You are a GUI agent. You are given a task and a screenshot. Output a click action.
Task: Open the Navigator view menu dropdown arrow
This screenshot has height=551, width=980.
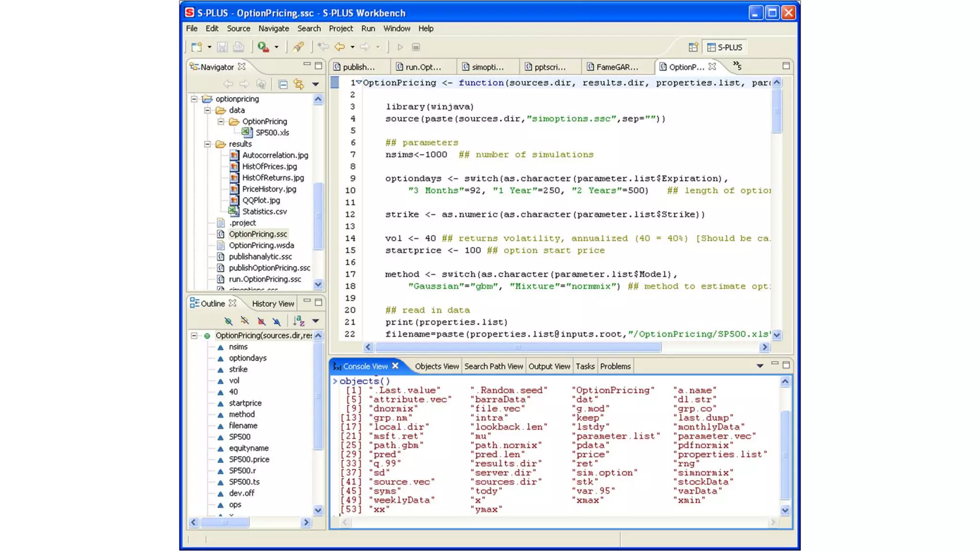(x=316, y=84)
